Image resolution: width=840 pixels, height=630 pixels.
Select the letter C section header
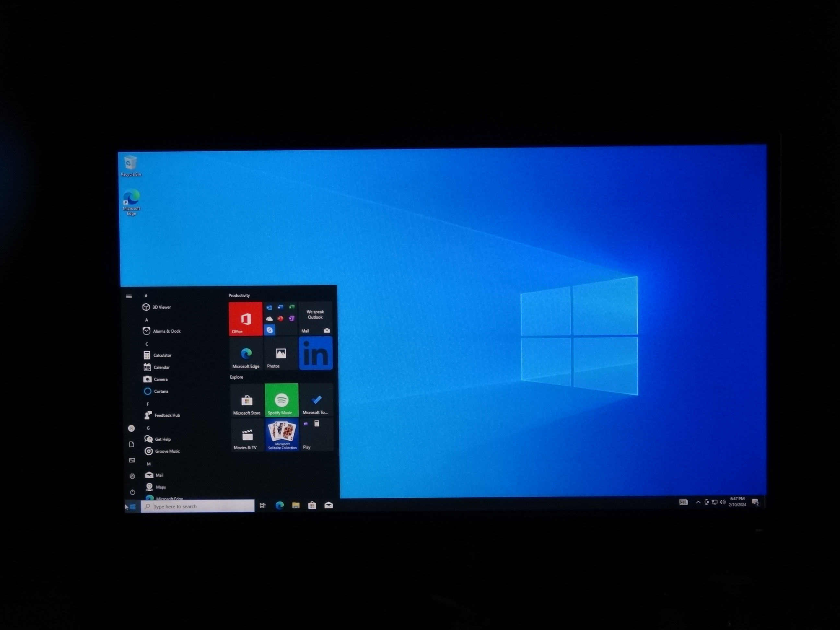(147, 344)
